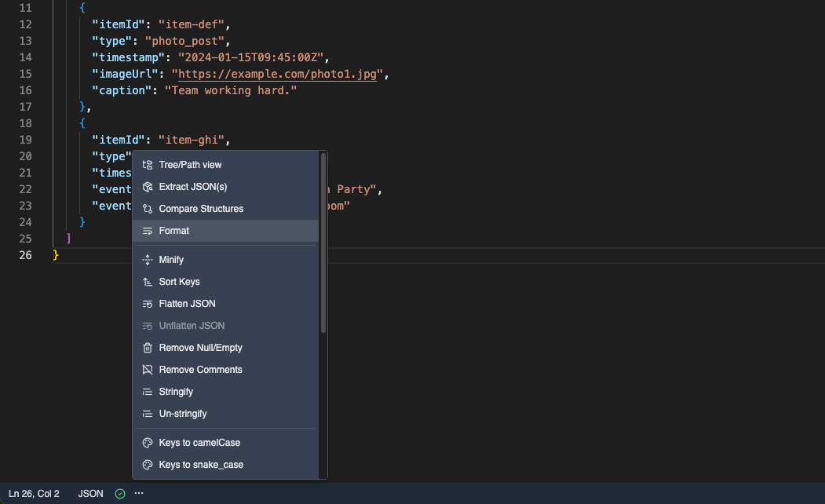825x504 pixels.
Task: Click the "type" key on line 13
Action: 112,41
